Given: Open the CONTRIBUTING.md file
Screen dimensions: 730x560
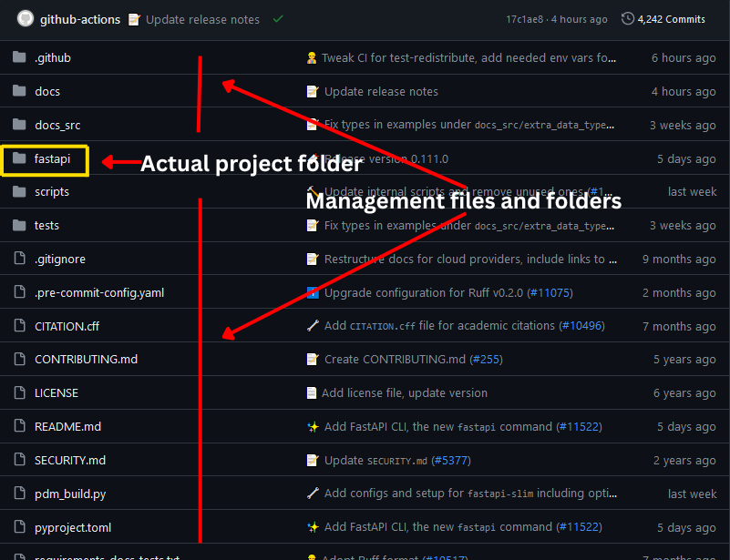Looking at the screenshot, I should [87, 359].
